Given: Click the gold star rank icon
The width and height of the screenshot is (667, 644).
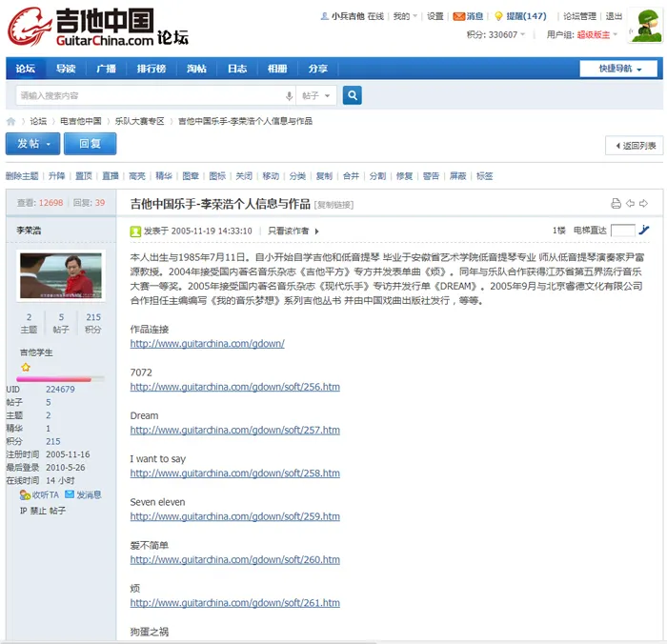Looking at the screenshot, I should click(x=26, y=367).
